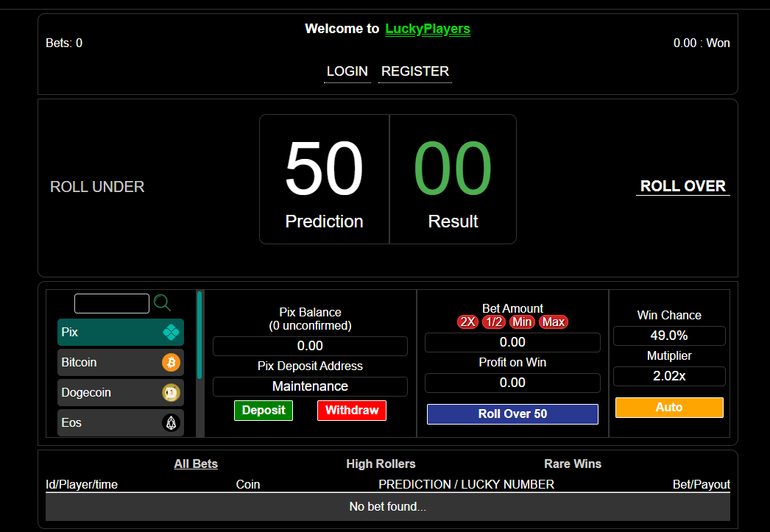Click the Roll Over 50 button
770x532 pixels.
(512, 414)
